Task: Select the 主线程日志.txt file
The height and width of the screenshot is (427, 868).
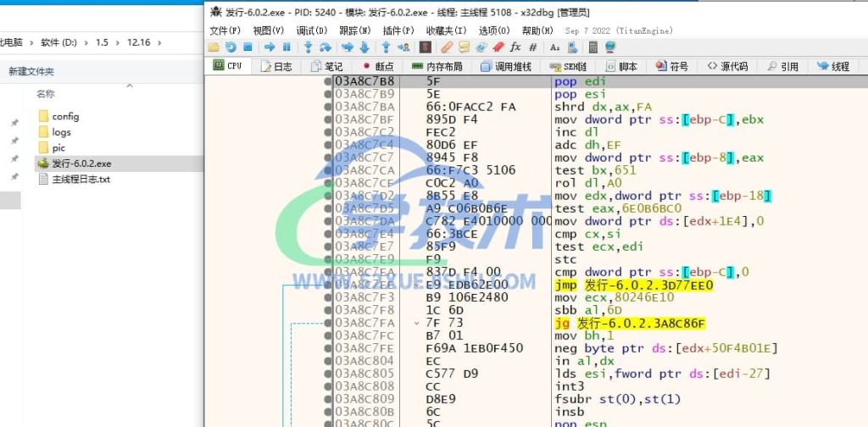Action: (81, 179)
